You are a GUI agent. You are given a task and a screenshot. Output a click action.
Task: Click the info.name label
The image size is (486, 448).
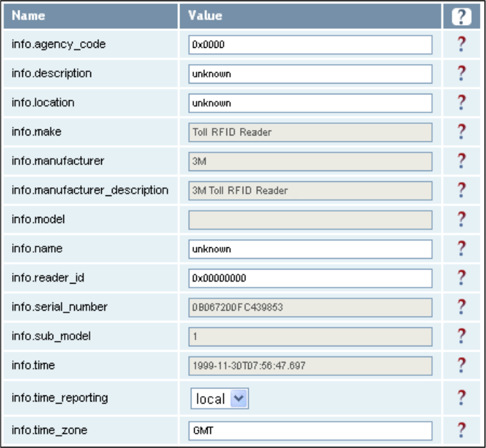click(37, 249)
